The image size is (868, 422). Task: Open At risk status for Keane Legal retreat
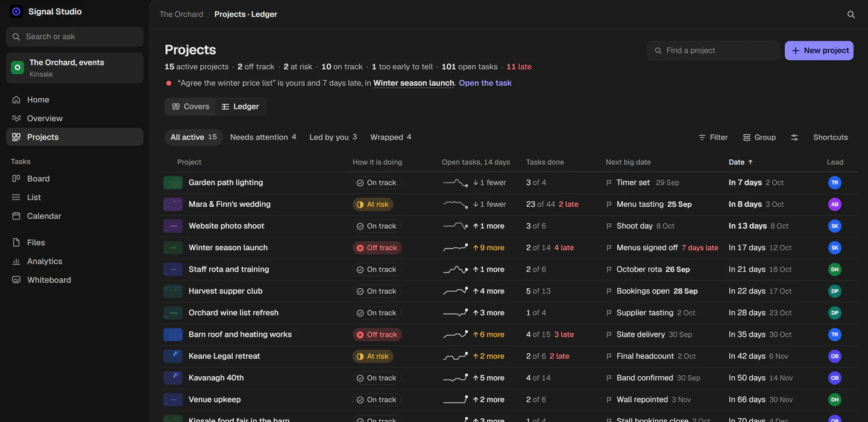373,356
